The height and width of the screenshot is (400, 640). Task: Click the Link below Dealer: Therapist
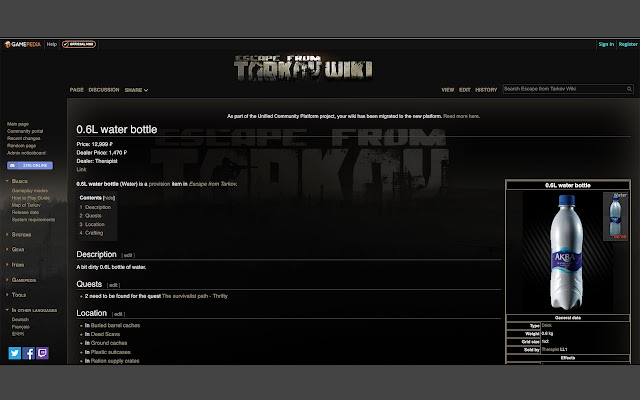point(81,169)
